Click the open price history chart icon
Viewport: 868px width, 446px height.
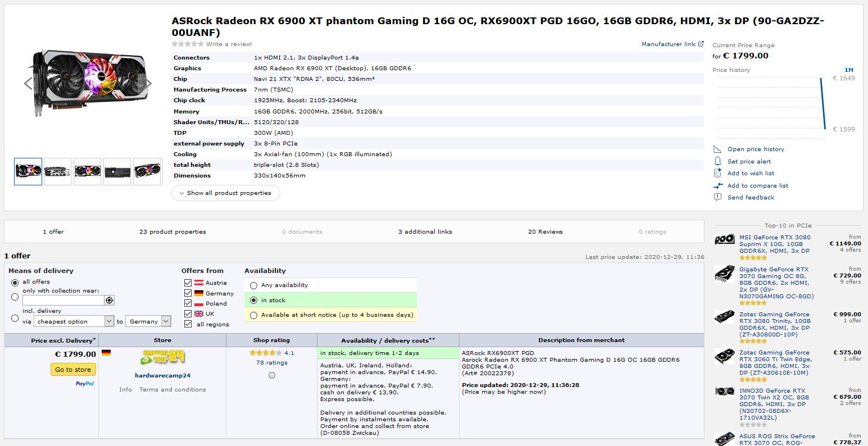pyautogui.click(x=717, y=149)
